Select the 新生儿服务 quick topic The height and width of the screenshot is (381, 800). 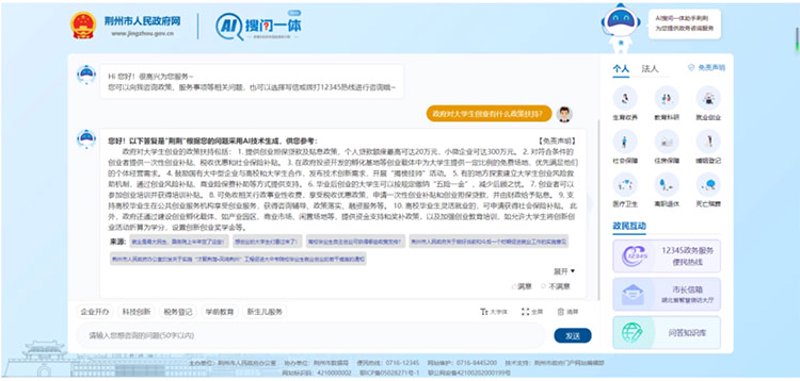click(x=264, y=312)
